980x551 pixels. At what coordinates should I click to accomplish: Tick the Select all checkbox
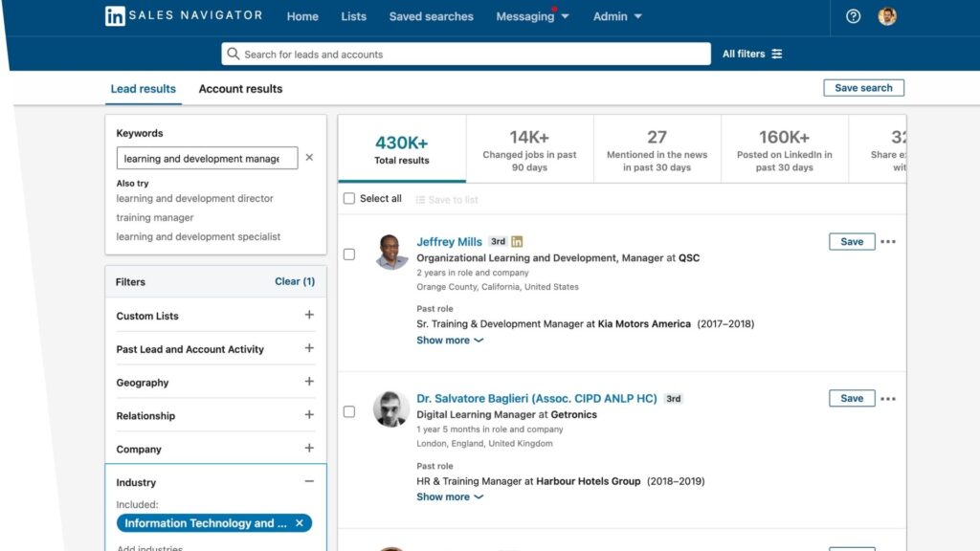click(x=349, y=199)
